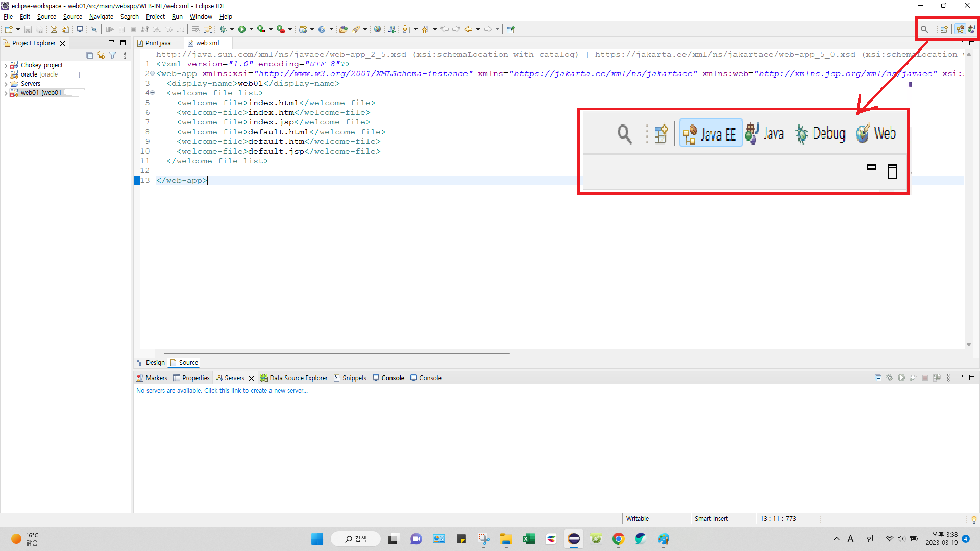Image resolution: width=980 pixels, height=551 pixels.
Task: Collapse all in the Project Explorer
Action: tap(90, 55)
